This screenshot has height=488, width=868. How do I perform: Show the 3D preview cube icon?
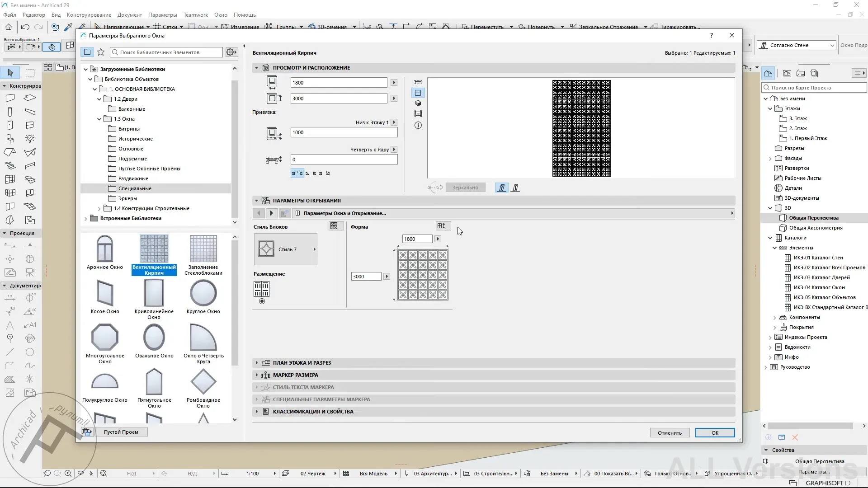(418, 103)
